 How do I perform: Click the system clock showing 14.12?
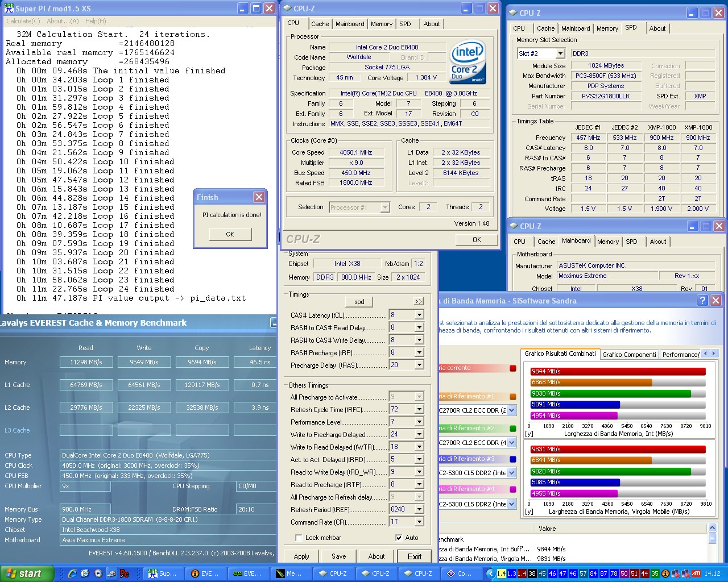pos(712,573)
